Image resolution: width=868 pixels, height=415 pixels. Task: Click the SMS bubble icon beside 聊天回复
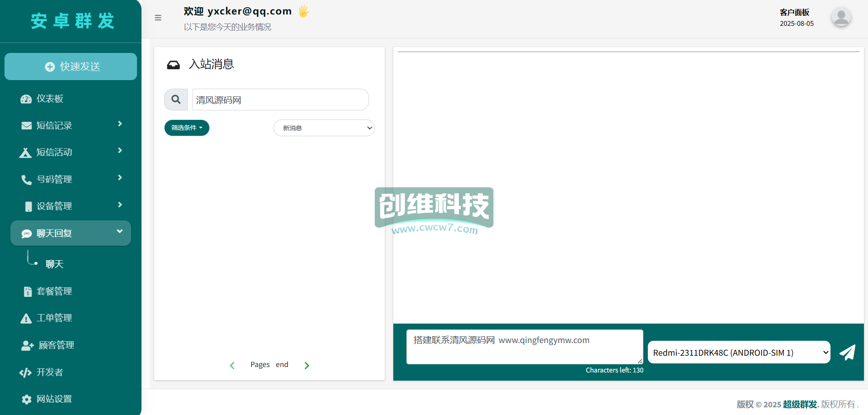click(27, 234)
